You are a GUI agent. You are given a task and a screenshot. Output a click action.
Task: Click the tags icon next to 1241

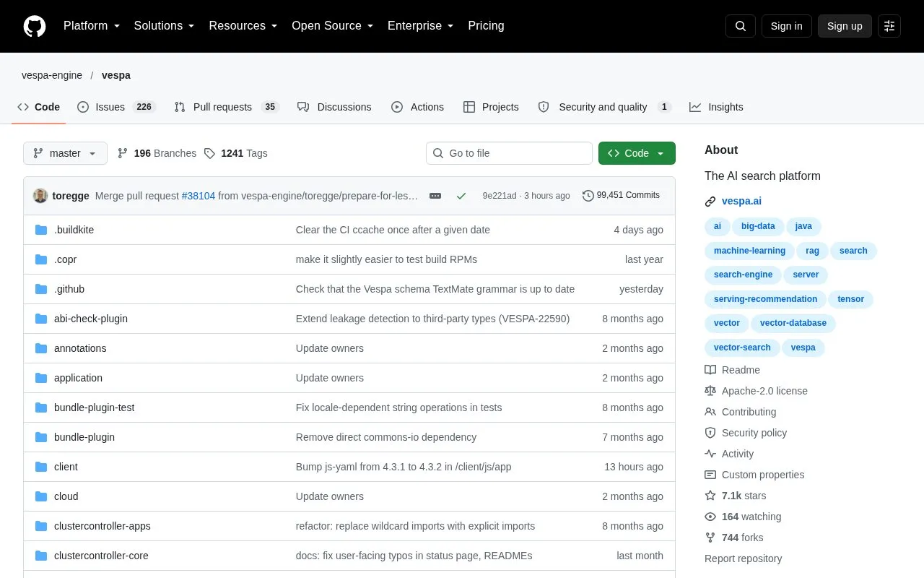click(x=209, y=153)
